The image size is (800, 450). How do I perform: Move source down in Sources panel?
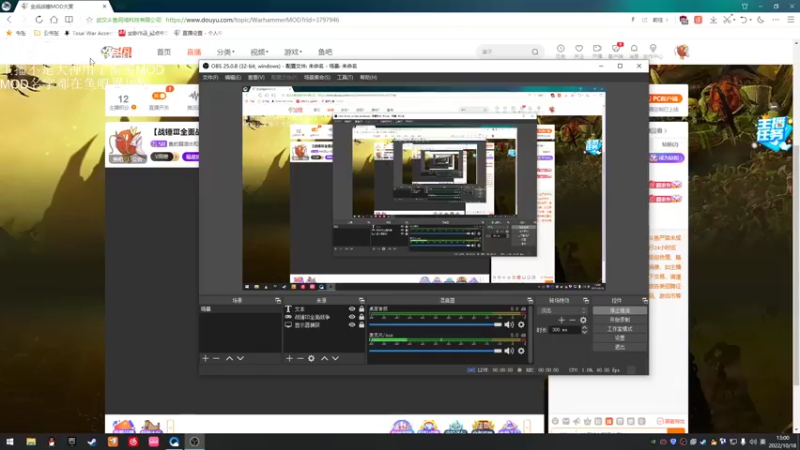(x=335, y=359)
